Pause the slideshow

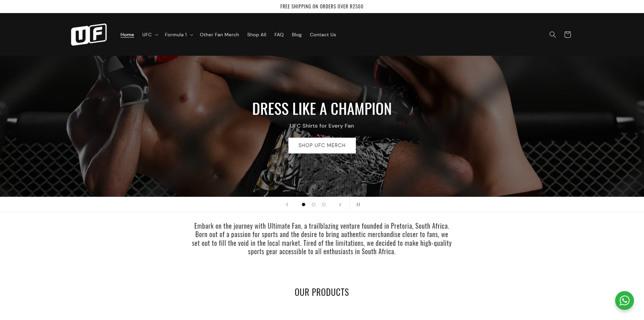point(358,204)
